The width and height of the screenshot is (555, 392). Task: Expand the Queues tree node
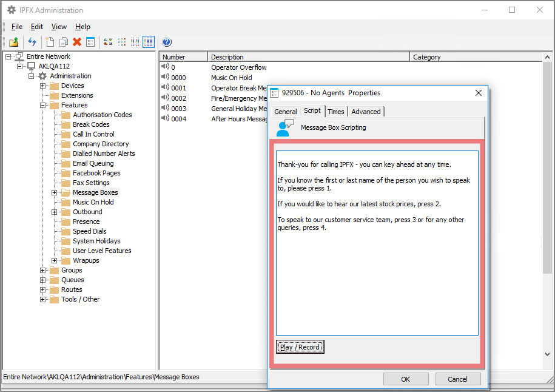tap(43, 280)
